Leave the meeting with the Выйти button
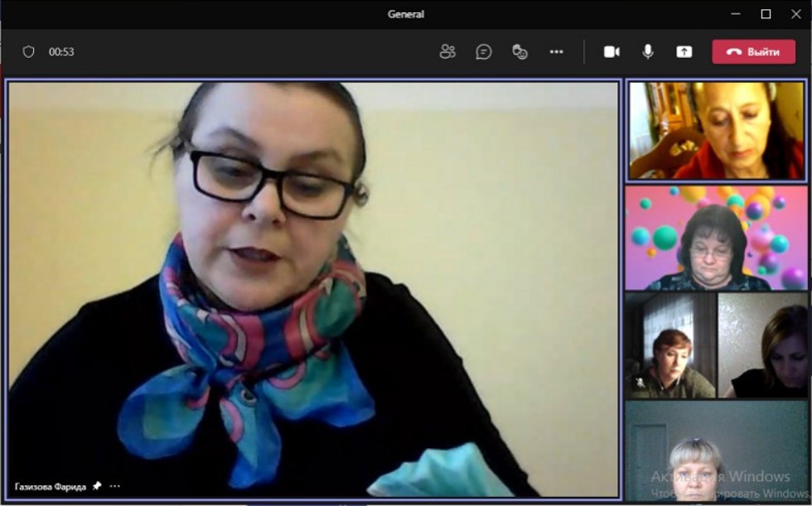This screenshot has width=812, height=506. [753, 51]
